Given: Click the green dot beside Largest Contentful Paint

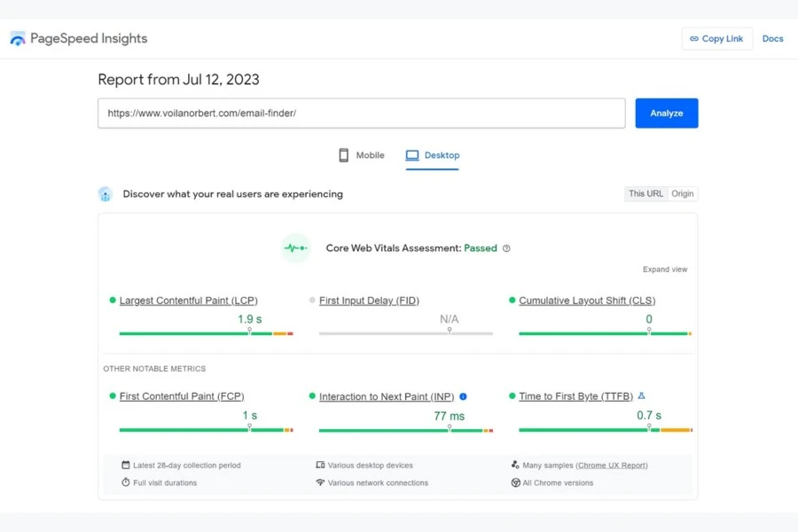Looking at the screenshot, I should click(x=114, y=301).
